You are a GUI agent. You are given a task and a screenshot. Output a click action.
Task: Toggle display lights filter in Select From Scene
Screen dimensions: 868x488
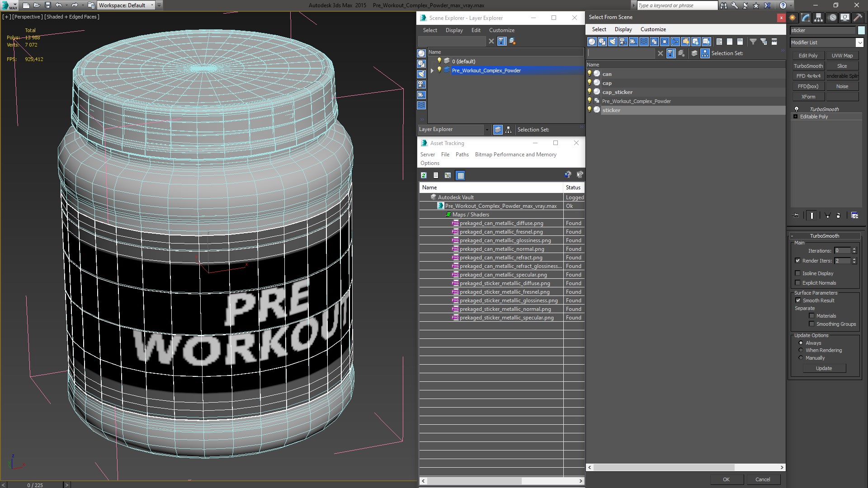tap(613, 42)
